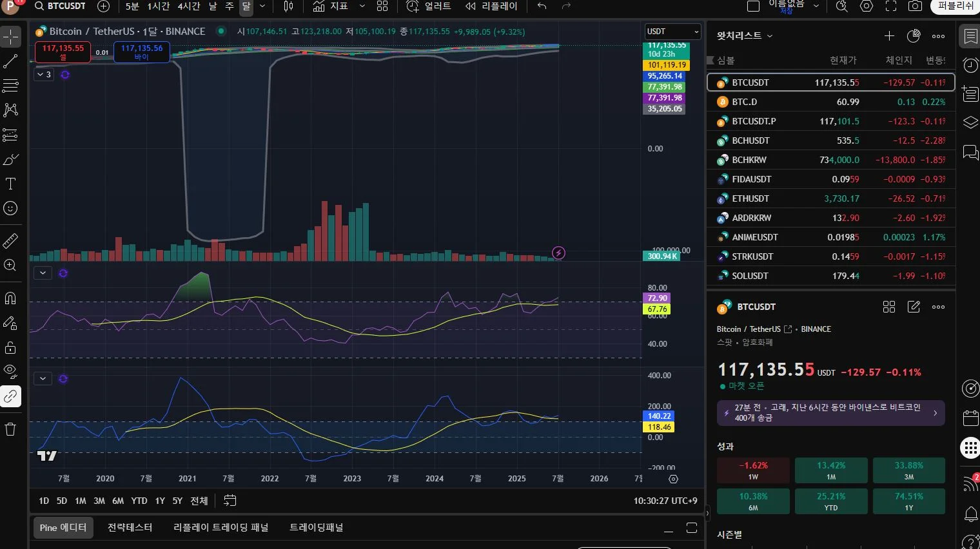This screenshot has width=980, height=549.
Task: Open the 트레이딩패널 tab
Action: point(317,528)
